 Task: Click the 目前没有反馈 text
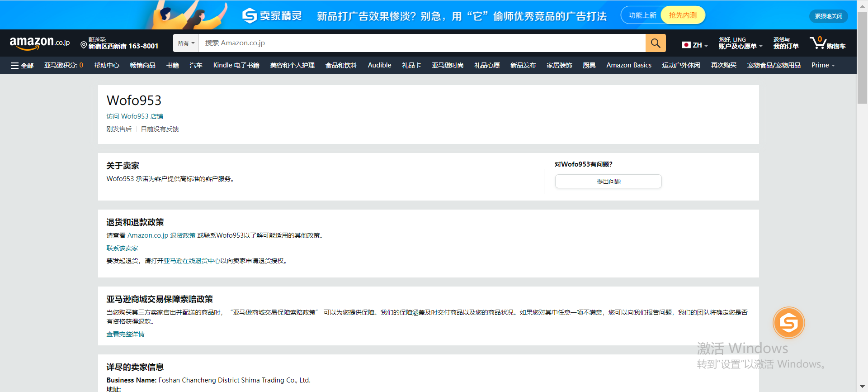[x=160, y=129]
